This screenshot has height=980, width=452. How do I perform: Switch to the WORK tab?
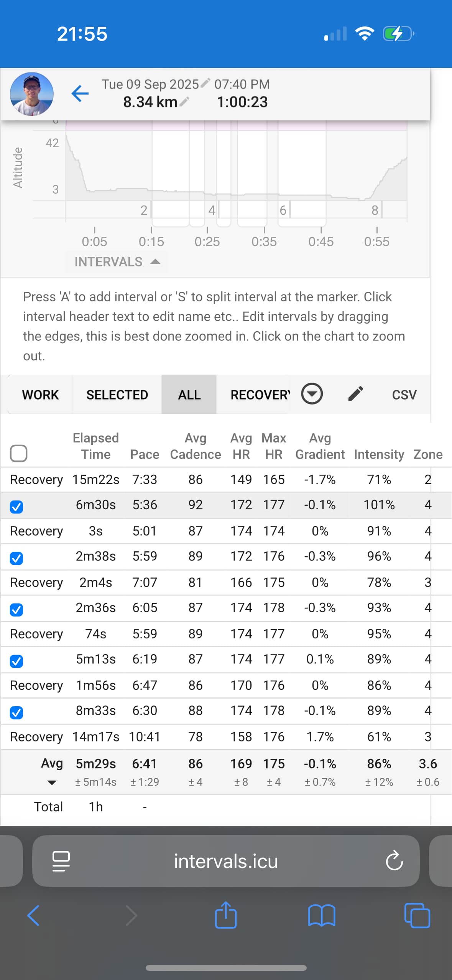click(x=40, y=394)
